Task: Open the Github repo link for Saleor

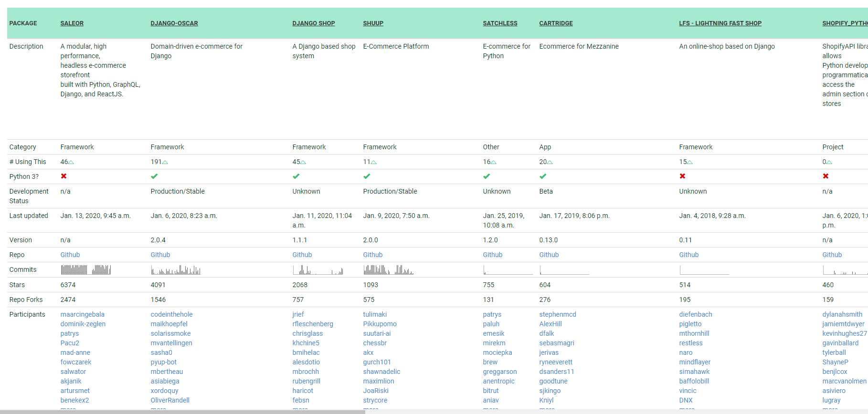Action: [70, 255]
